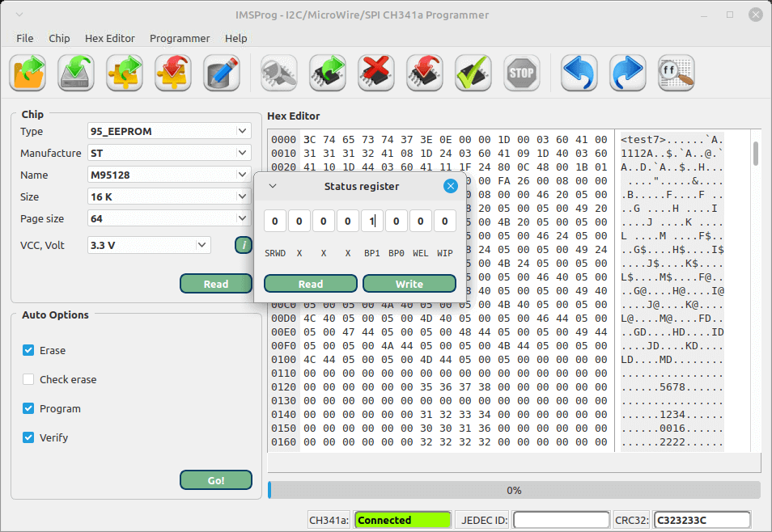Image resolution: width=772 pixels, height=532 pixels.
Task: Collapse the Status register dialog chevron
Action: pyautogui.click(x=272, y=186)
